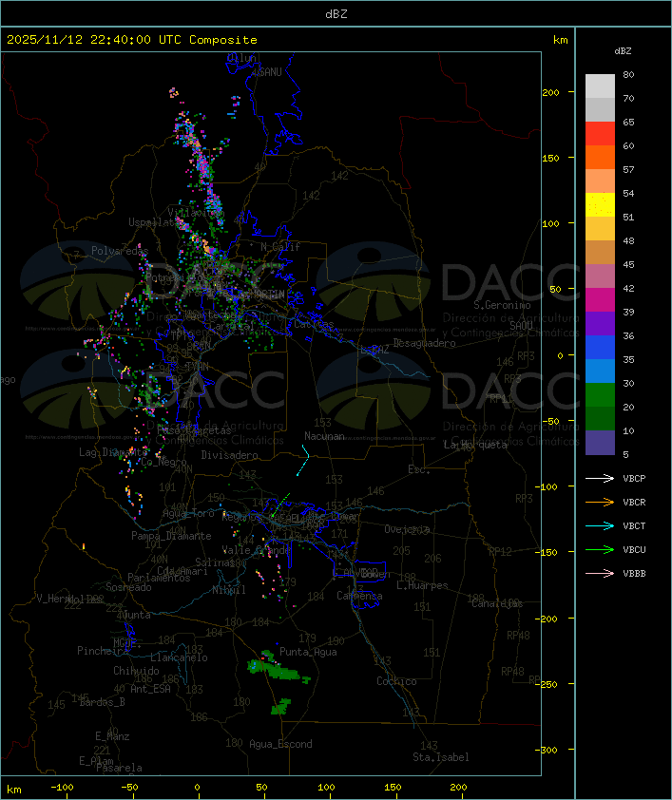Select the salmon 54-57 dBZ legend swatch

click(600, 181)
